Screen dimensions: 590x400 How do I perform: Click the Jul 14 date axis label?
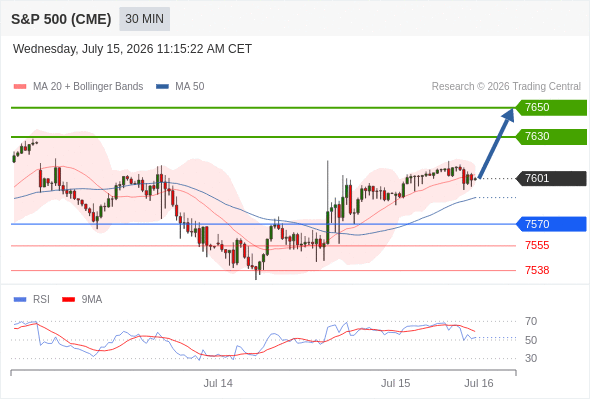[218, 383]
